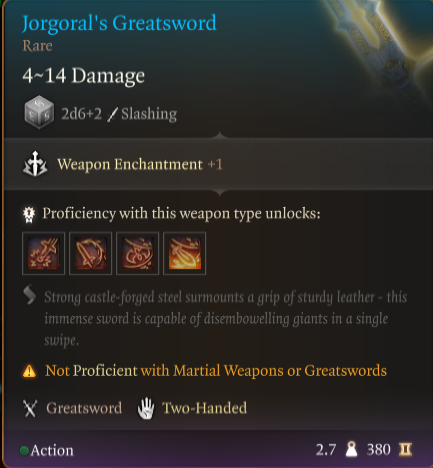433x468 pixels.
Task: Click the green Action dot indicator
Action: [24, 451]
